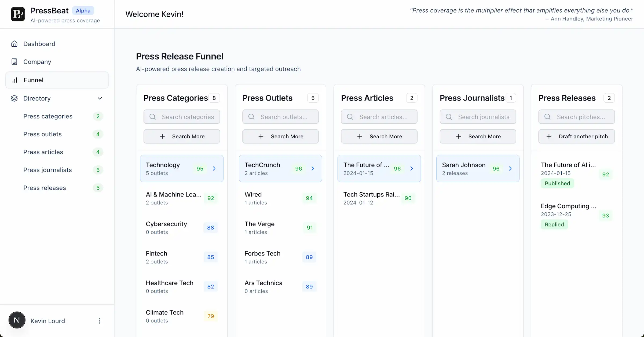Click the Directory layers icon
This screenshot has height=337, width=644.
14,98
